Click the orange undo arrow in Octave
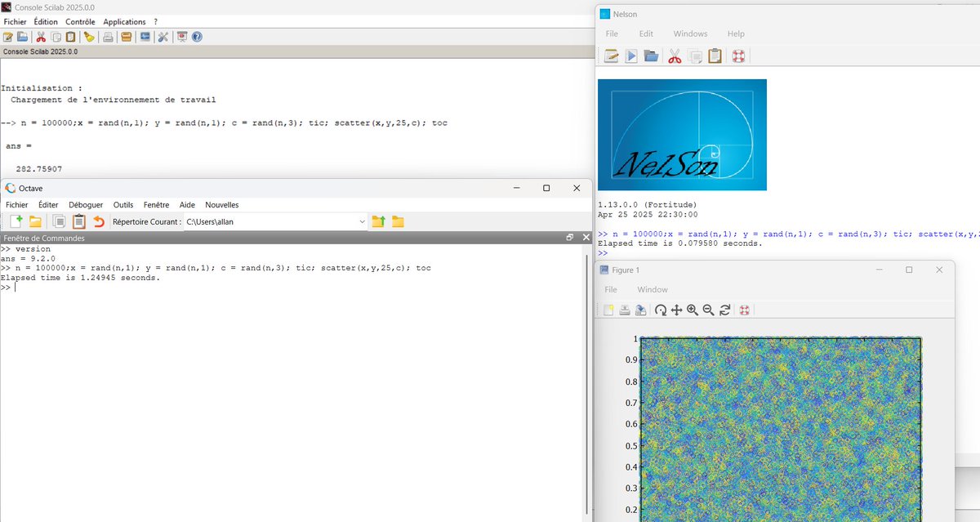 pyautogui.click(x=98, y=221)
